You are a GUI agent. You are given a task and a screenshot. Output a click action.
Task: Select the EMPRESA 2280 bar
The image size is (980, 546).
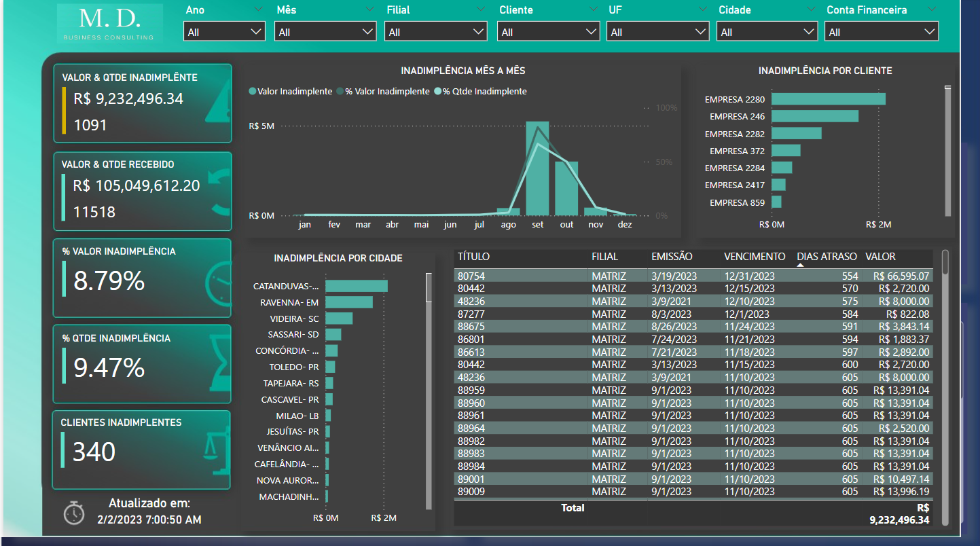tap(829, 99)
